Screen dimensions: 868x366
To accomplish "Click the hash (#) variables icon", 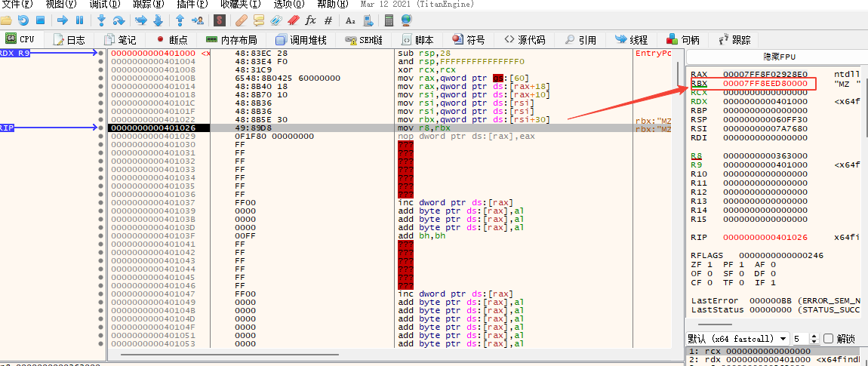I will click(328, 20).
